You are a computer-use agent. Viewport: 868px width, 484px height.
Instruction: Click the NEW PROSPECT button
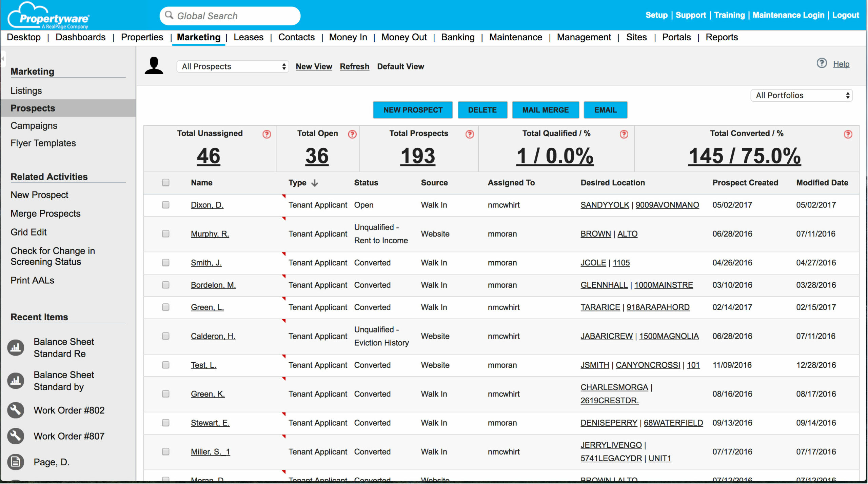(x=413, y=110)
